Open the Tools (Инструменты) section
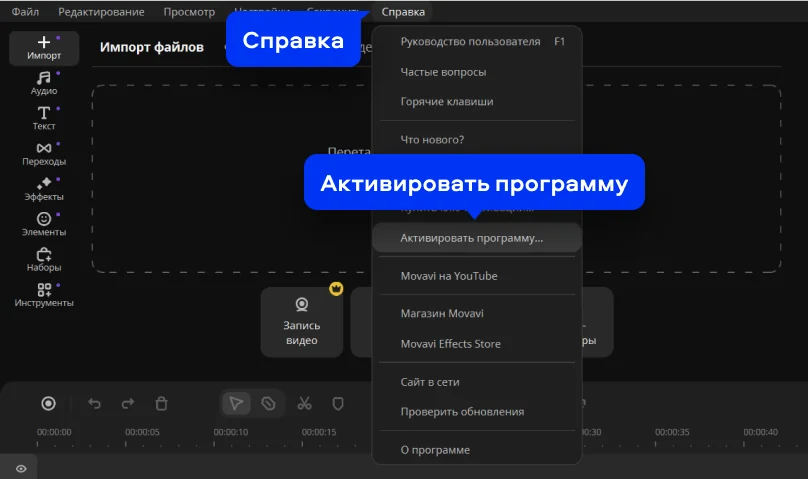 (44, 295)
